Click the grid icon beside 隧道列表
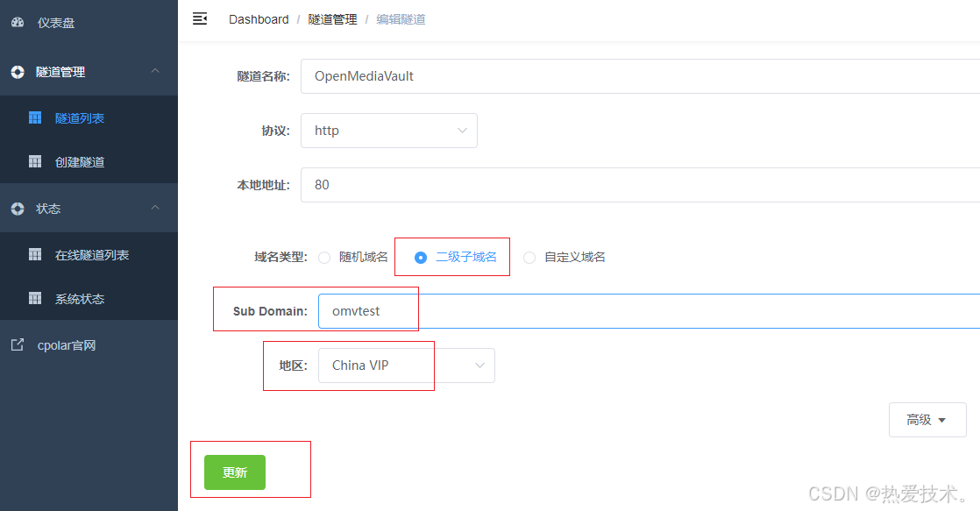The width and height of the screenshot is (980, 511). (x=35, y=117)
